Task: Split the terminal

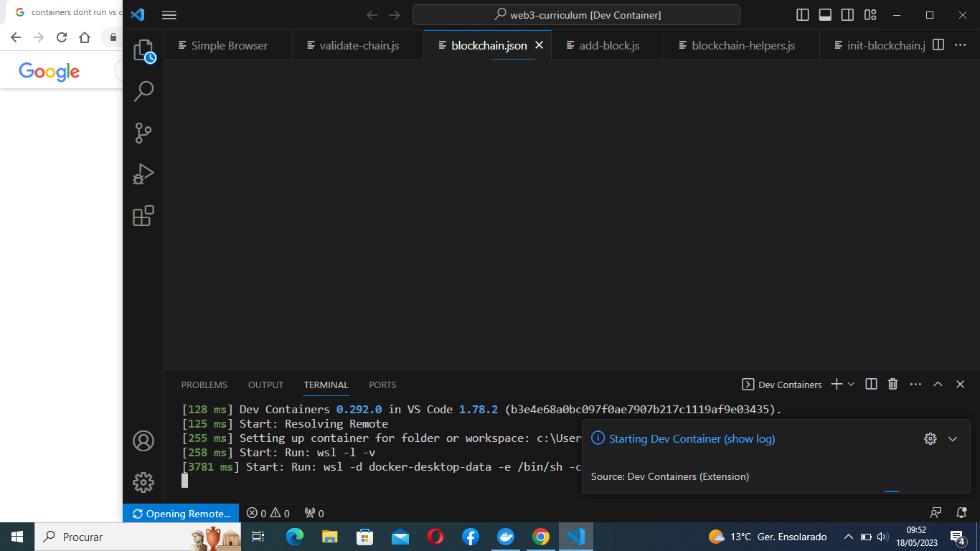Action: [x=870, y=384]
